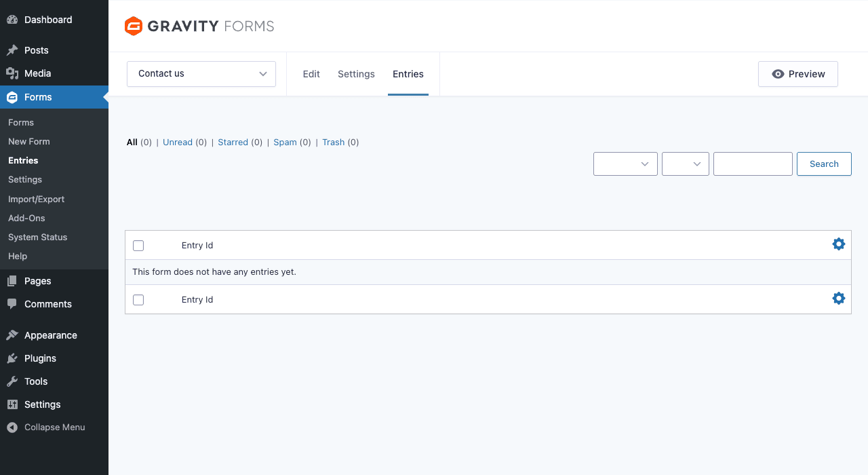Viewport: 868px width, 475px height.
Task: Click Entry Id column header at top
Action: [197, 246]
